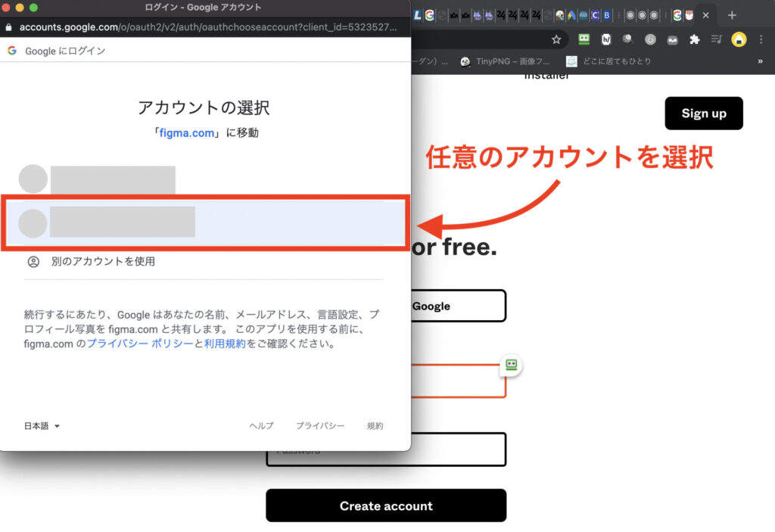Switch to the purple C favicon tab

595,15
